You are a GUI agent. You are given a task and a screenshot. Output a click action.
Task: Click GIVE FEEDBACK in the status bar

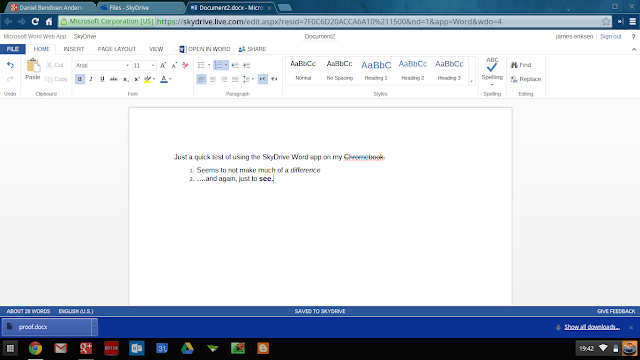(x=616, y=311)
